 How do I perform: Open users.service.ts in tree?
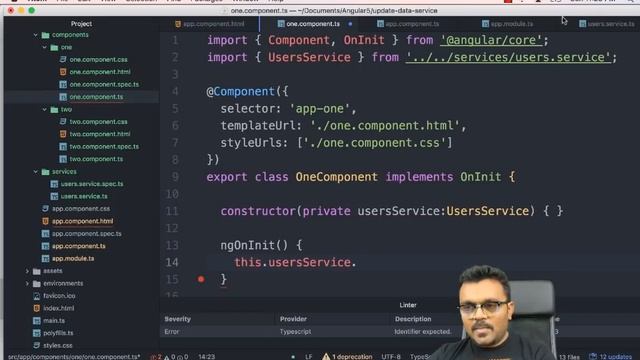[x=84, y=196]
